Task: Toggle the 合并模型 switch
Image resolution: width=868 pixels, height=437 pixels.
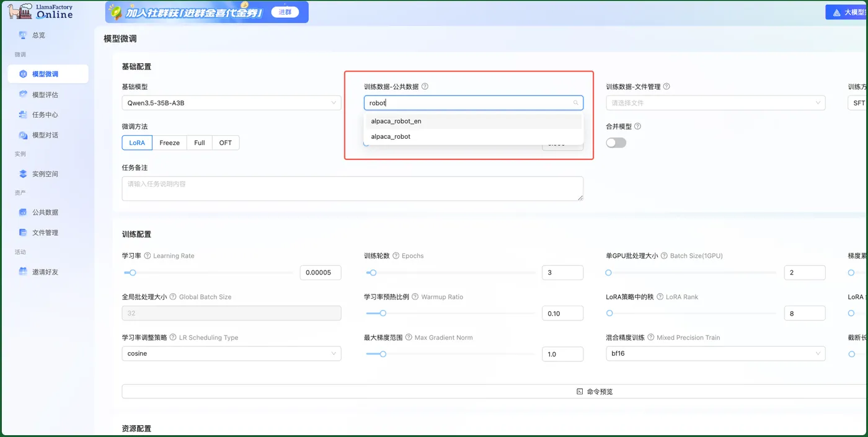Action: [616, 143]
